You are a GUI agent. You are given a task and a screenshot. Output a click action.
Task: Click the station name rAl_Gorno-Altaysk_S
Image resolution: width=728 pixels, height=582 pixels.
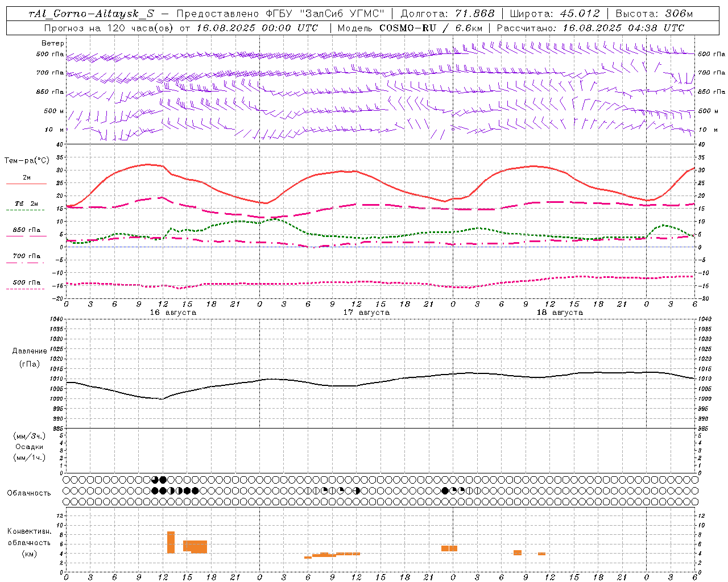(x=92, y=14)
